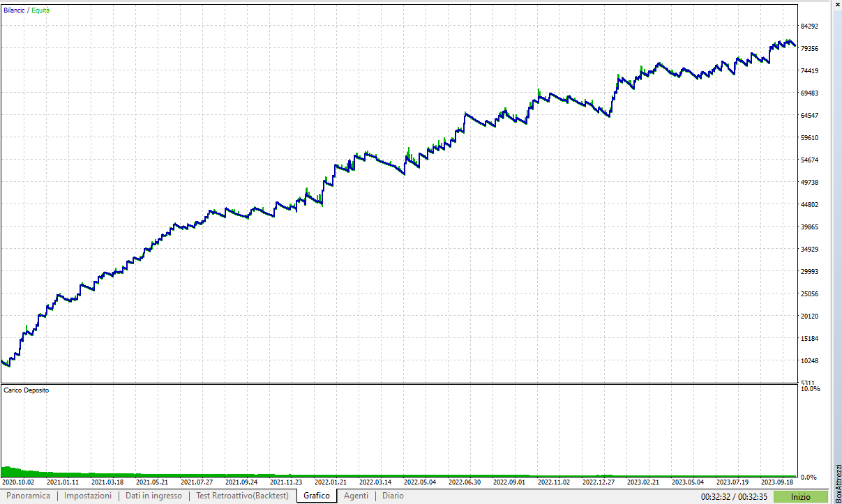
Task: Click the 39865 axis value
Action: (809, 227)
